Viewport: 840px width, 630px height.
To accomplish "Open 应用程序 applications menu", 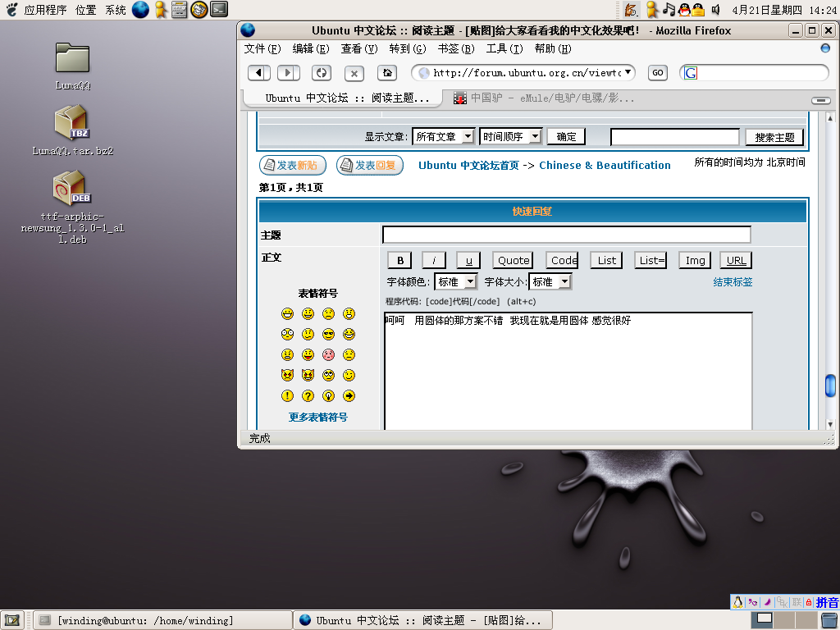I will point(45,10).
